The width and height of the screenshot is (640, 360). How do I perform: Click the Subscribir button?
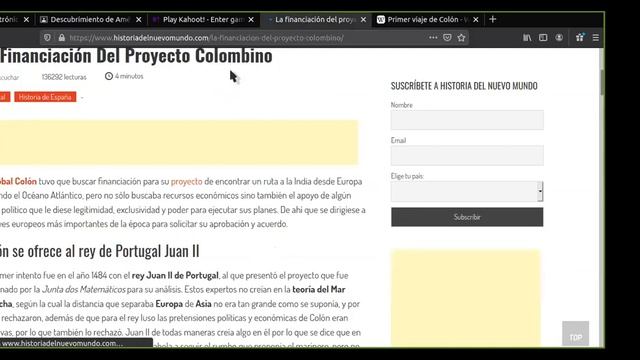pyautogui.click(x=467, y=217)
